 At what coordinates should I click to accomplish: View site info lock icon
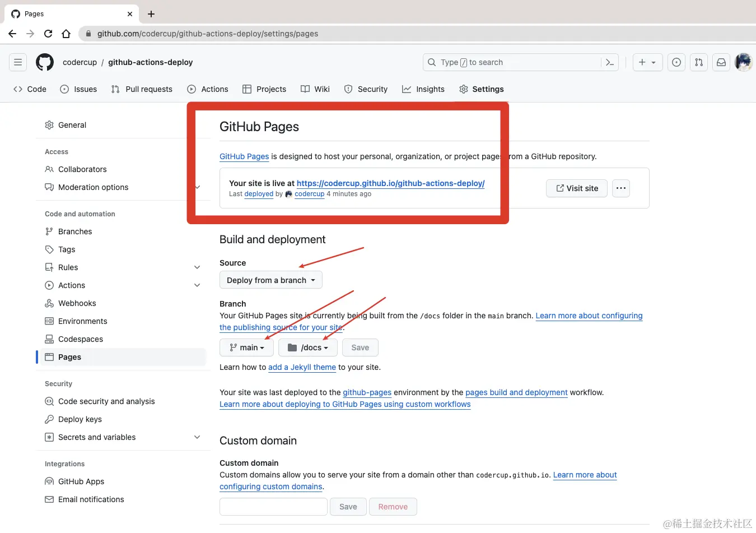point(88,34)
